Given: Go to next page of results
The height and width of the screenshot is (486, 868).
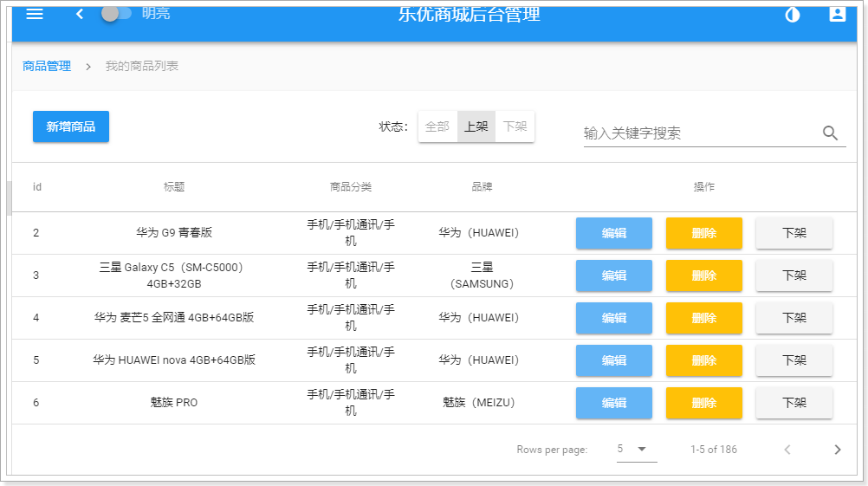Looking at the screenshot, I should point(837,450).
